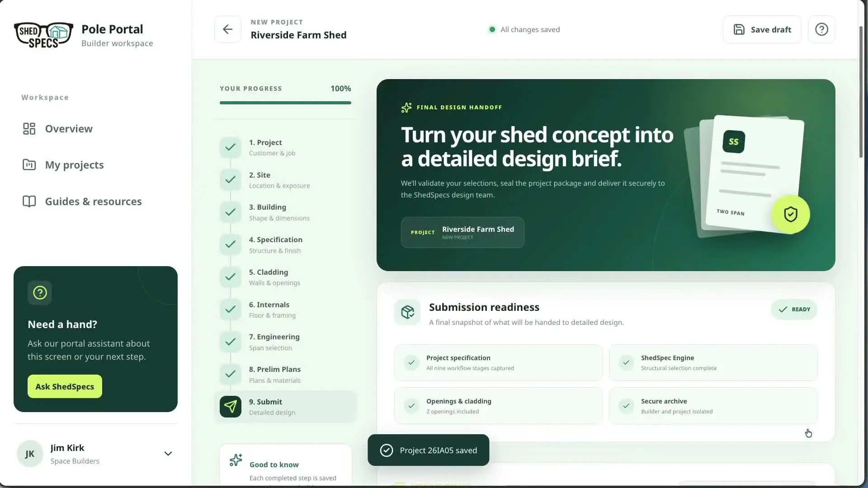
Task: Click the Project specification check mark
Action: click(x=411, y=362)
